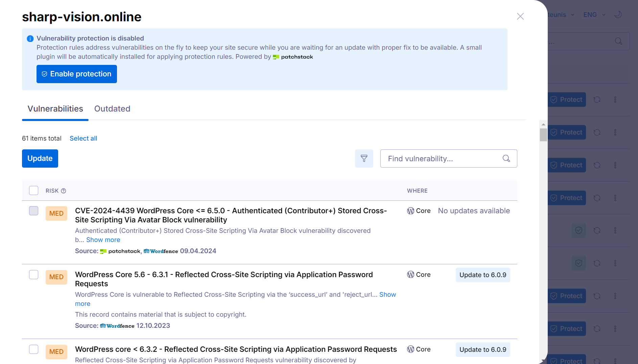The width and height of the screenshot is (638, 364).
Task: Click the MED badge for Core 5.6 - 6.3.1
Action: coord(56,277)
